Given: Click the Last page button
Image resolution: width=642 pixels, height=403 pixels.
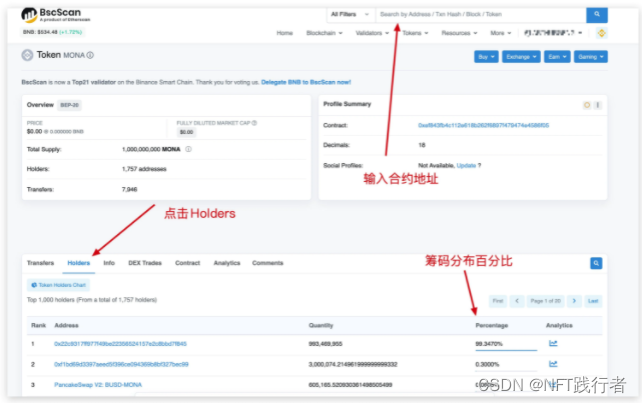Looking at the screenshot, I should [593, 301].
